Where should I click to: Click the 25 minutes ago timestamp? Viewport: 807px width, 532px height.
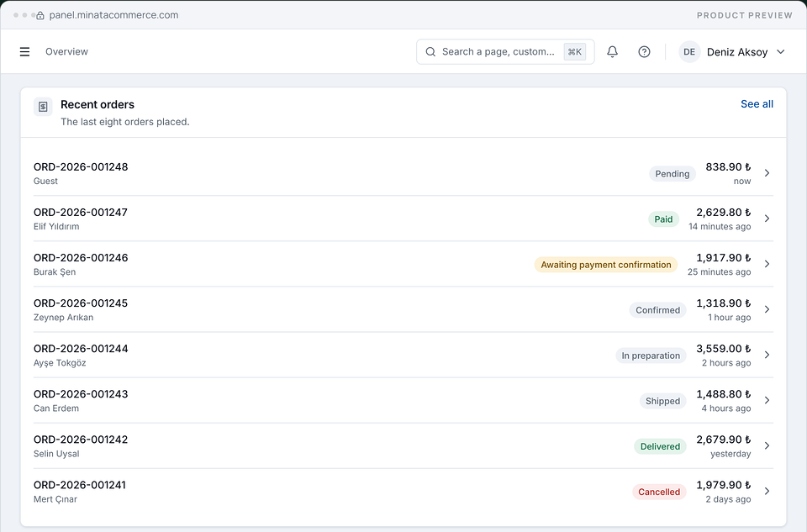pos(719,271)
